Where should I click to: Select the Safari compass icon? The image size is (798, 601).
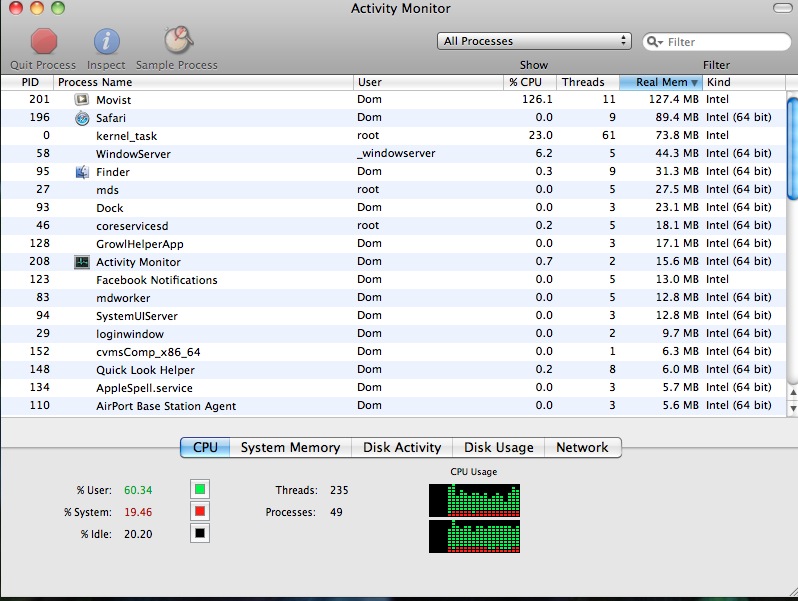(82, 118)
